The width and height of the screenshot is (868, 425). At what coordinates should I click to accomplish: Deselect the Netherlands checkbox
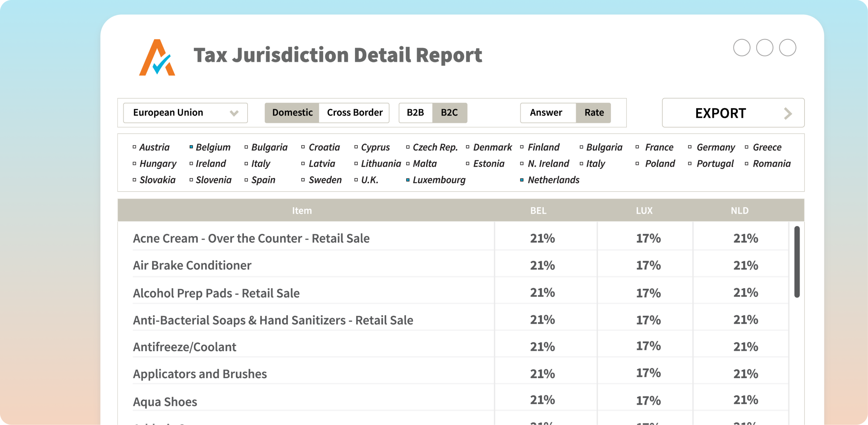point(521,180)
